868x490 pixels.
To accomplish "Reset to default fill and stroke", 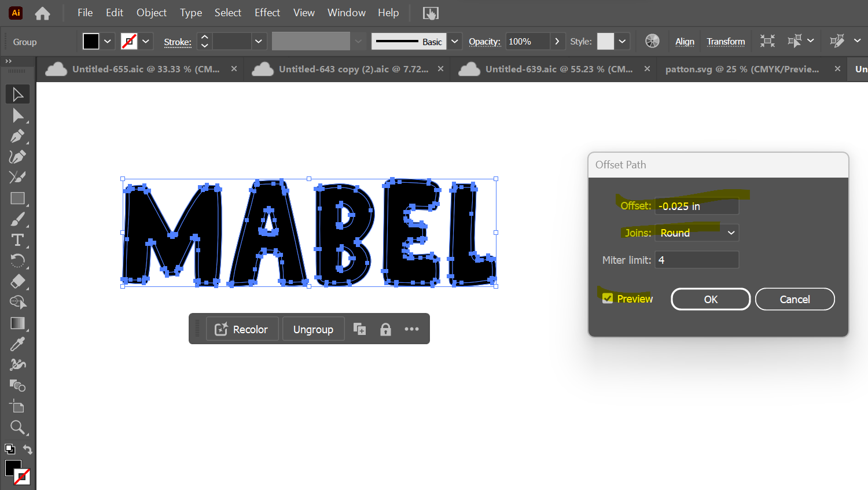I will (x=10, y=449).
